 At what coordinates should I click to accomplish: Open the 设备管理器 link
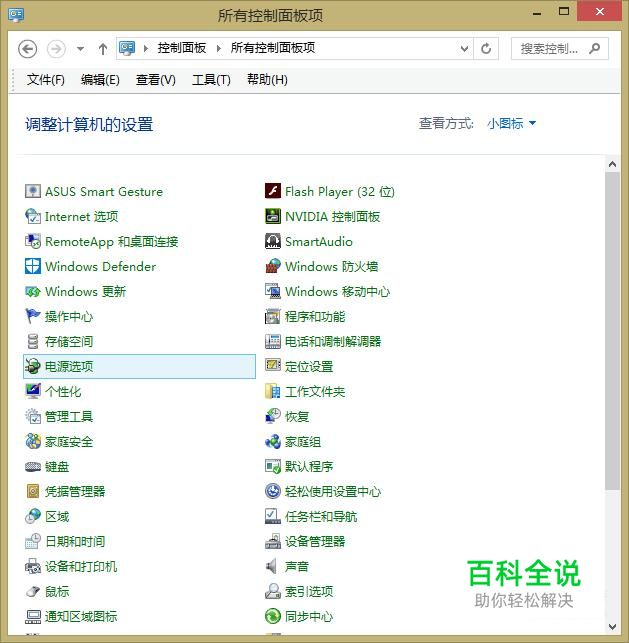pyautogui.click(x=315, y=541)
